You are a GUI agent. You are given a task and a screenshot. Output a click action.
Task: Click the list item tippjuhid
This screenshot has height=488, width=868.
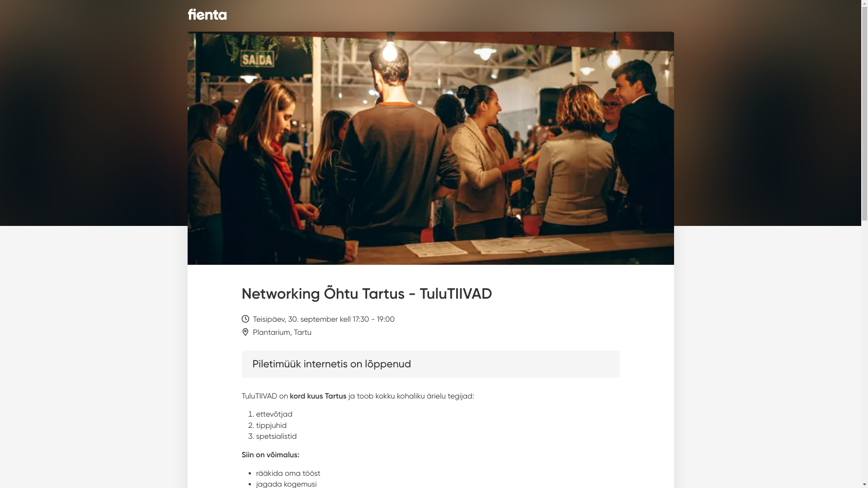pyautogui.click(x=271, y=425)
